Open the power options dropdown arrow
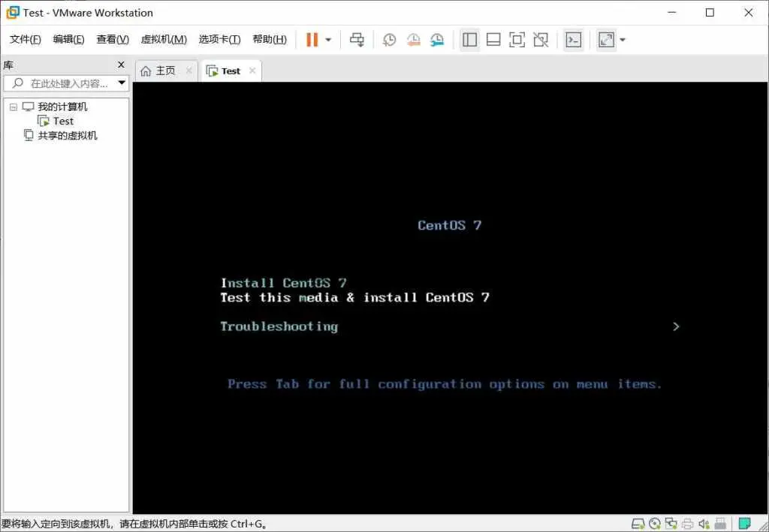The height and width of the screenshot is (532, 769). pyautogui.click(x=329, y=41)
